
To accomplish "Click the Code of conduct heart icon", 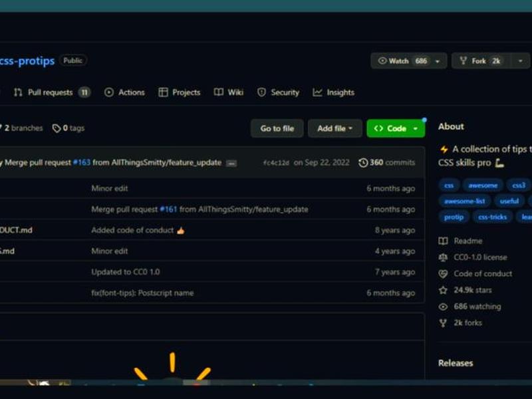I will coord(443,274).
